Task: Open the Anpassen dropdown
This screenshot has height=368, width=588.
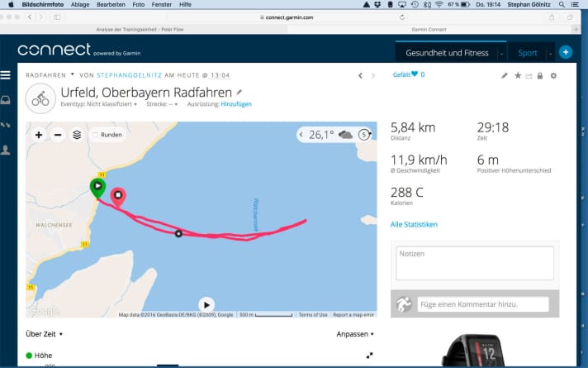Action: tap(355, 334)
